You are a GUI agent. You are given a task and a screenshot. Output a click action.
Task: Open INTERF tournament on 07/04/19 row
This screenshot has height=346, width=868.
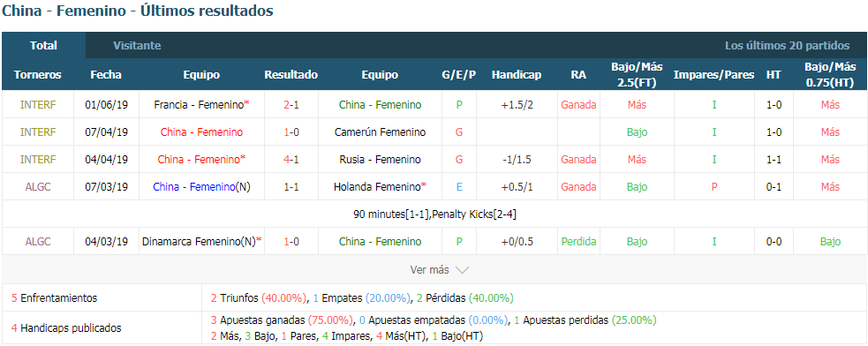[x=38, y=132]
